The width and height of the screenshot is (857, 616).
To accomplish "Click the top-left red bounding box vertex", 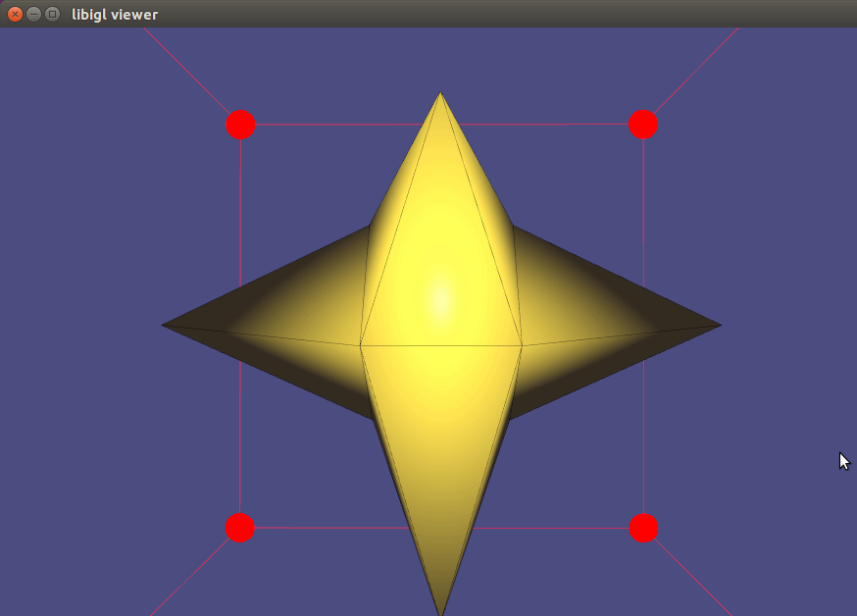I will pyautogui.click(x=240, y=125).
